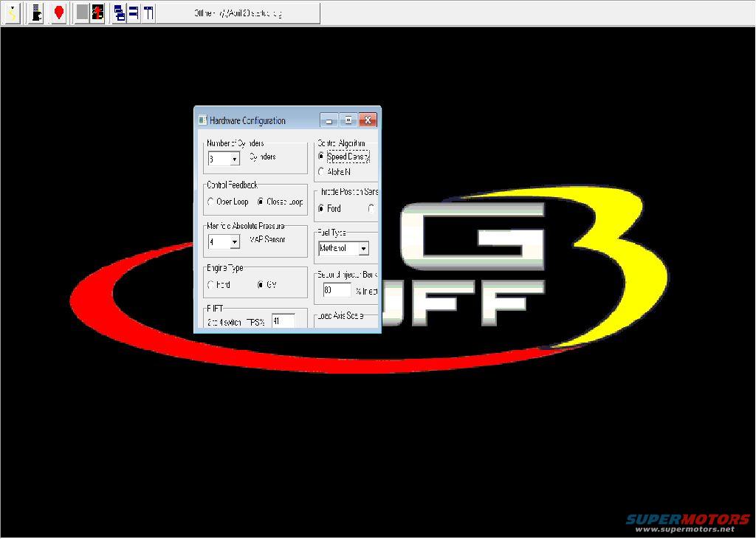Click the red balloon marker toolbar icon
756x539 pixels.
(x=59, y=13)
